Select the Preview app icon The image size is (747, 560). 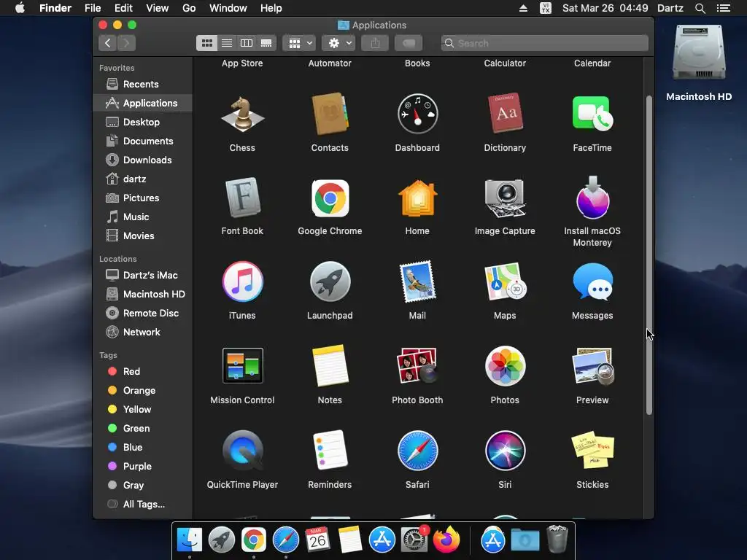592,366
